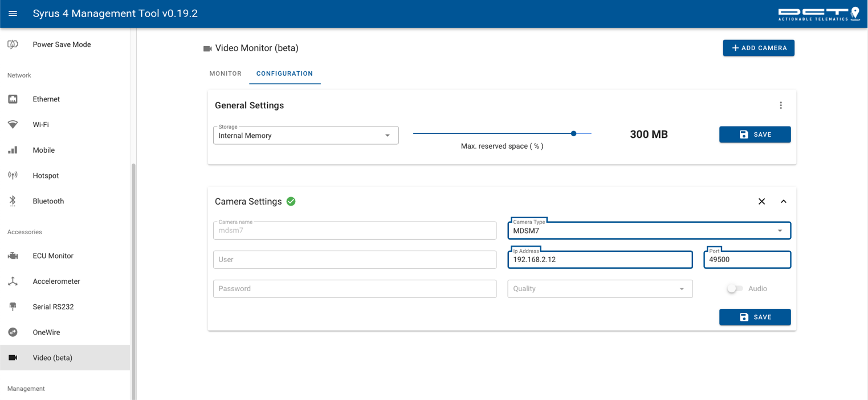Click the Serial RS232 connector icon

pyautogui.click(x=13, y=307)
